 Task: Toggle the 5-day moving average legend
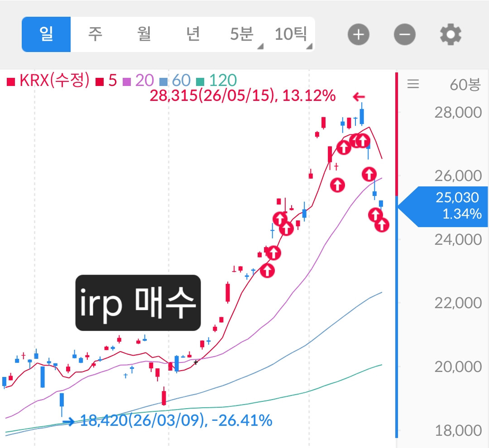(106, 81)
